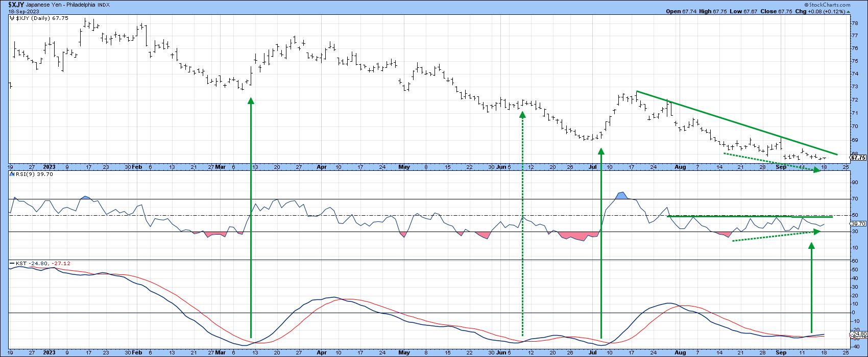Click the dotted green arrow in early June

click(x=522, y=224)
